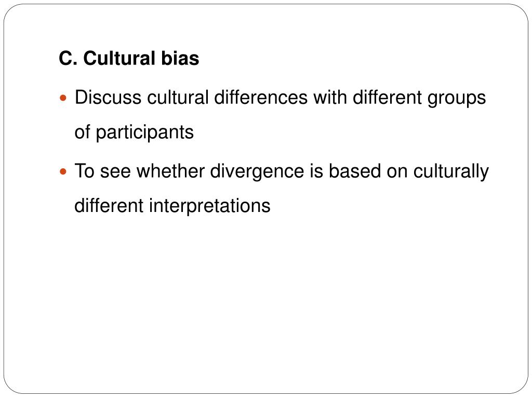The image size is (532, 399).
Task: Click the word 'whether' in second bullet
Action: [170, 170]
